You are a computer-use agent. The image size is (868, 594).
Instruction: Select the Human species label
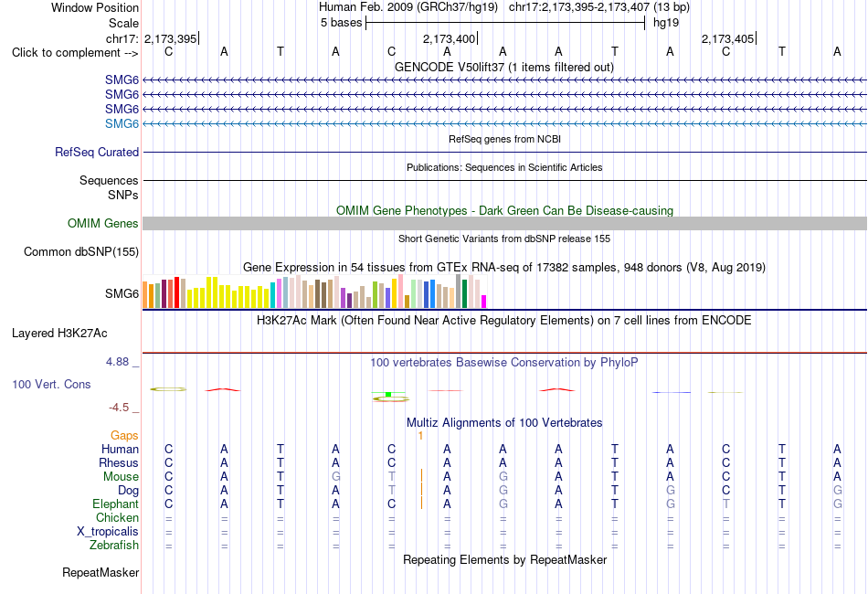point(120,449)
